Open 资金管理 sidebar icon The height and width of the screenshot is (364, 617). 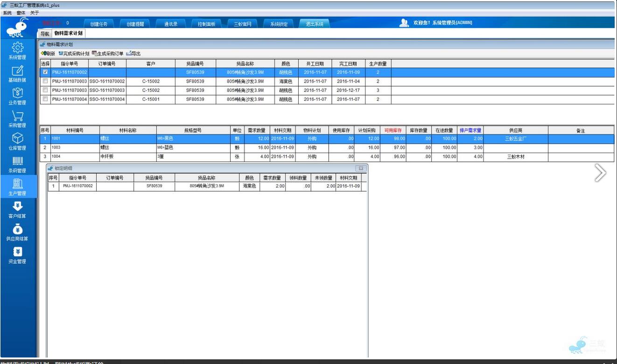17,255
